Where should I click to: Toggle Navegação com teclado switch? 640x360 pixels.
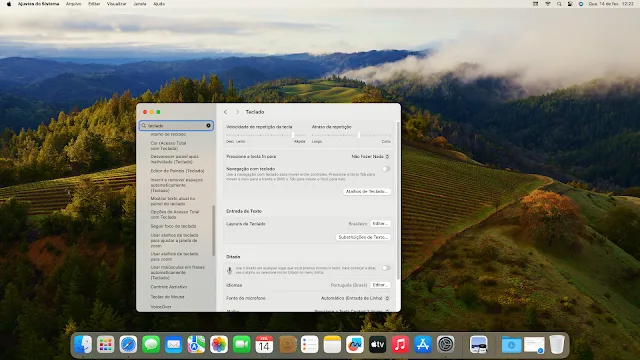pyautogui.click(x=386, y=169)
